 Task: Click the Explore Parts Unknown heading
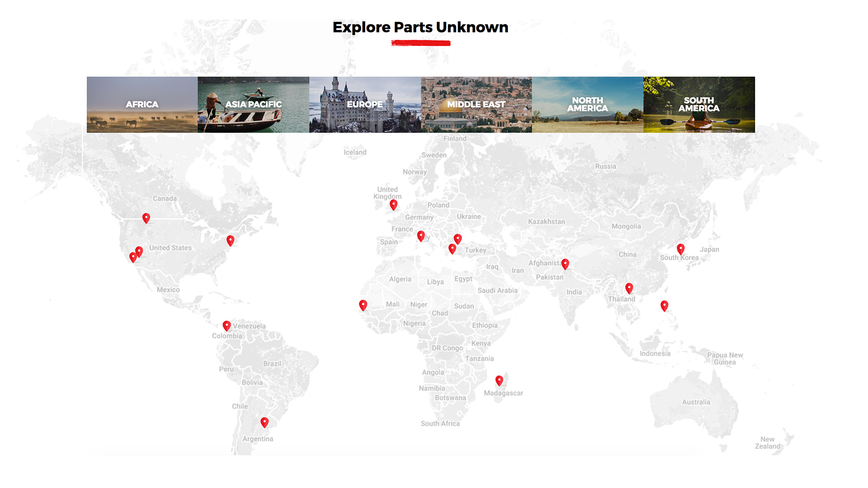(x=420, y=27)
